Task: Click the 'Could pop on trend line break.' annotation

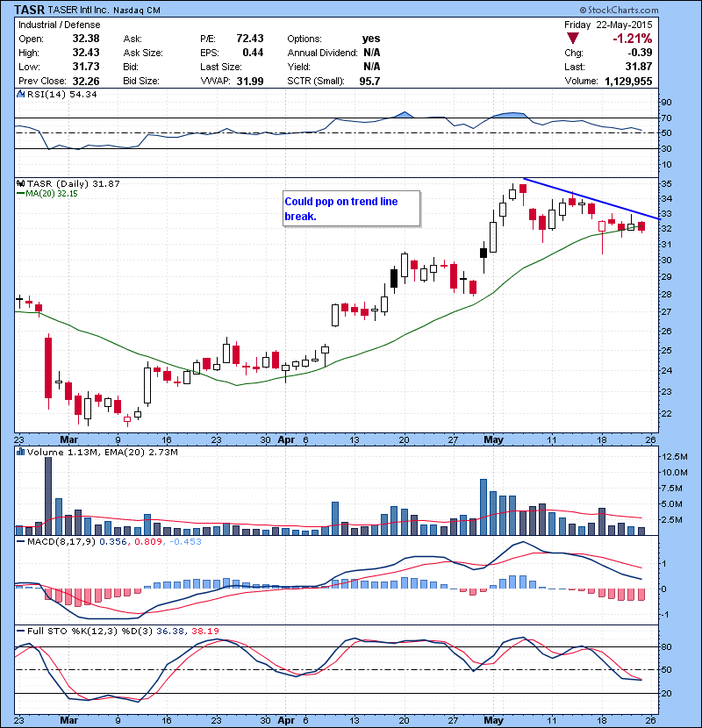Action: tap(351, 209)
